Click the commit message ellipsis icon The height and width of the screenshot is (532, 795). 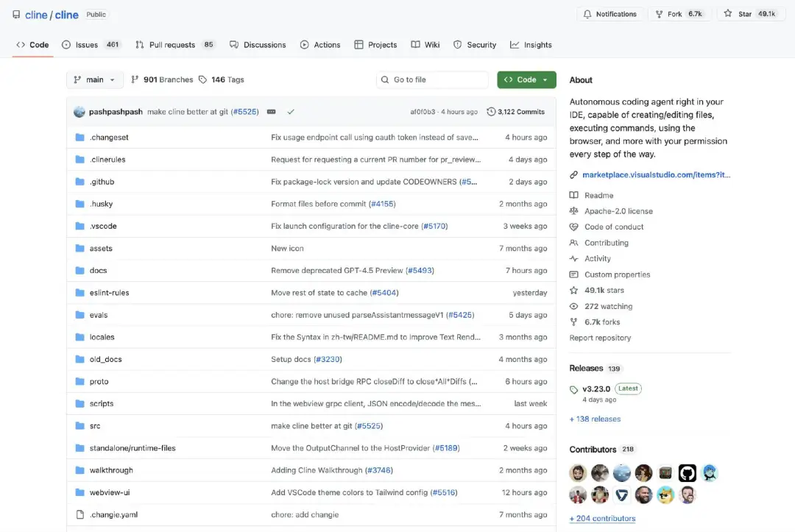pyautogui.click(x=271, y=112)
